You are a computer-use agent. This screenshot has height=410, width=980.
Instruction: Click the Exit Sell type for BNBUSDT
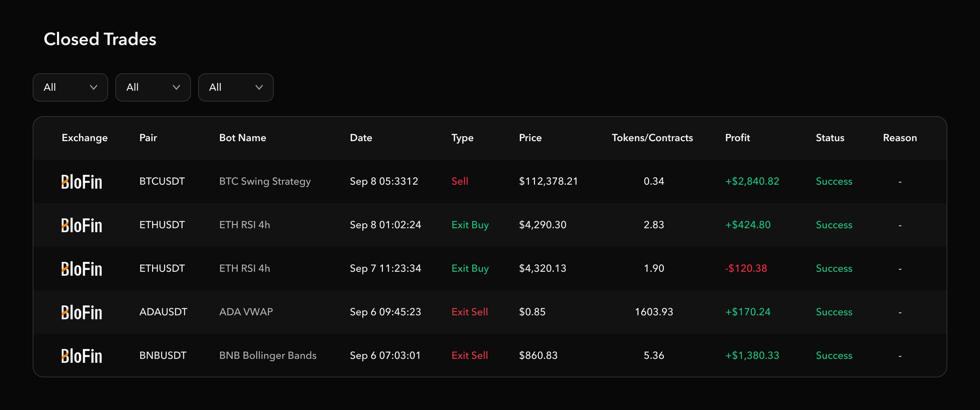469,356
